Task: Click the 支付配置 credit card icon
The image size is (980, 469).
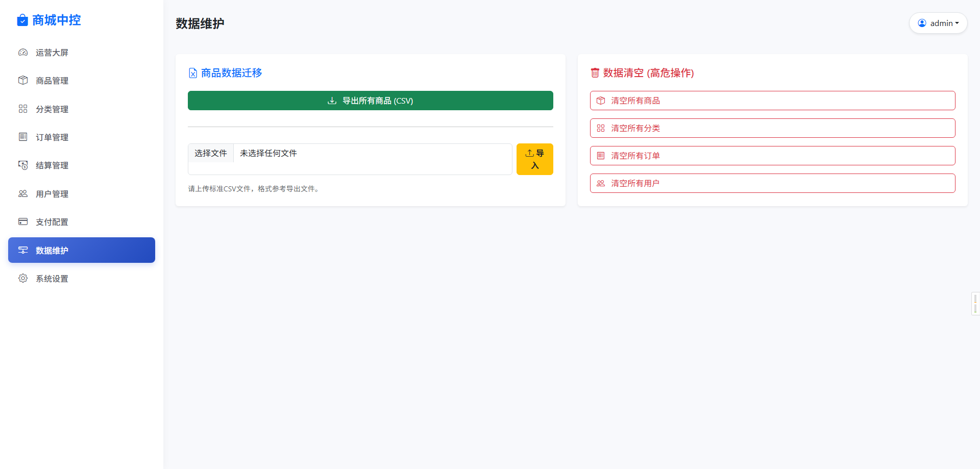Action: click(x=23, y=221)
